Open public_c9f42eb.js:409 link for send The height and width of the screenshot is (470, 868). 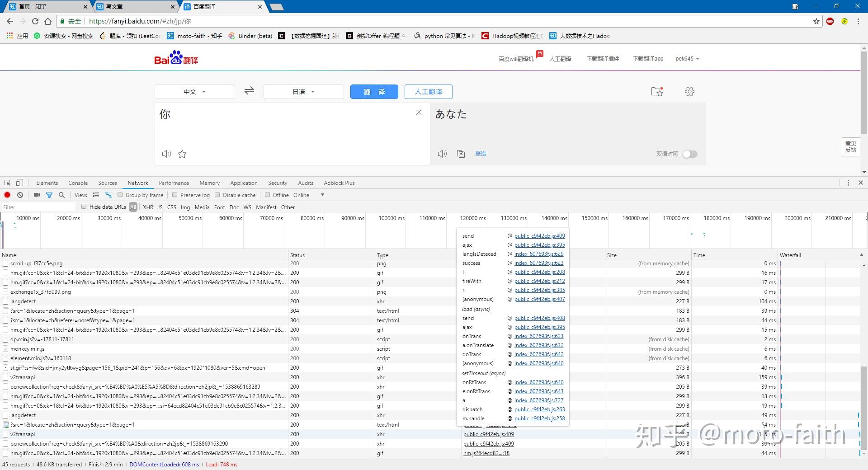tap(539, 235)
